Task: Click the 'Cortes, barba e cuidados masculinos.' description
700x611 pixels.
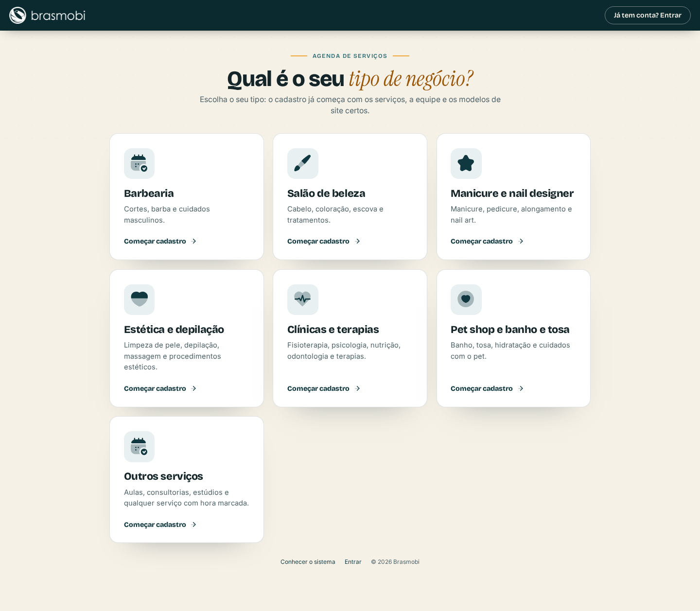Action: tap(167, 214)
